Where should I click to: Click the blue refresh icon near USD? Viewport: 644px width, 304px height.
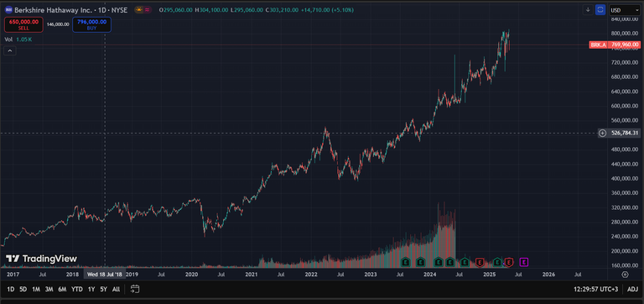(600, 10)
